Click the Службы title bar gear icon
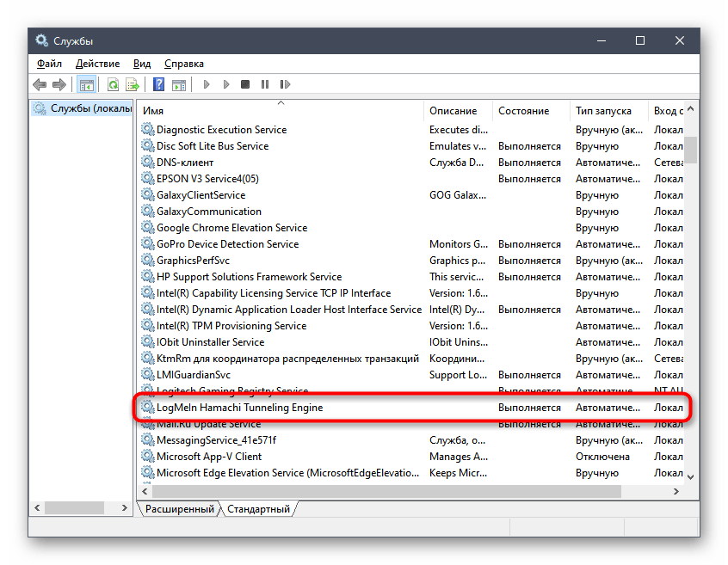Viewport: 728px width, 565px height. click(42, 40)
